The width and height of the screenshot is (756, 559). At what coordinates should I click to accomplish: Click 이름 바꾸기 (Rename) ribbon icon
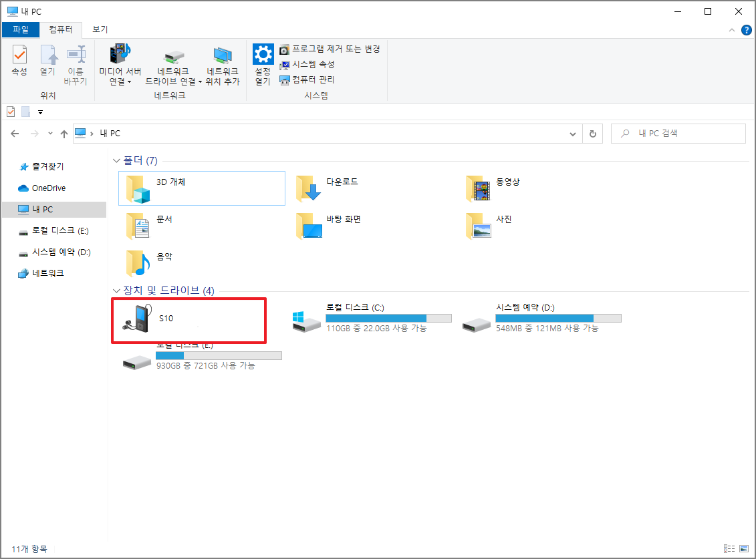(76, 65)
